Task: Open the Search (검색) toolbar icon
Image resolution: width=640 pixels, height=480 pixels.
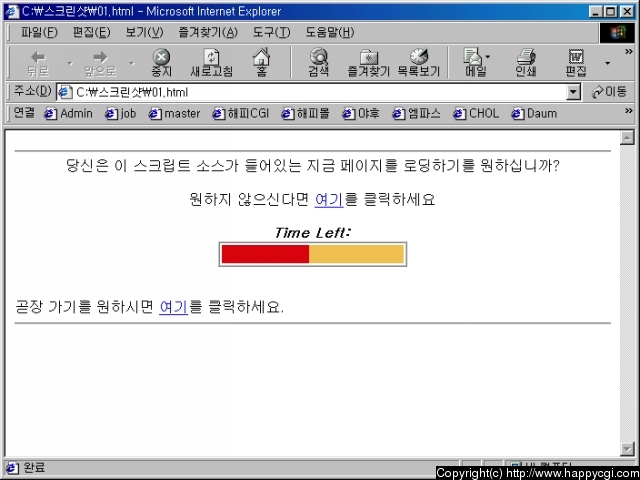Action: coord(318,63)
